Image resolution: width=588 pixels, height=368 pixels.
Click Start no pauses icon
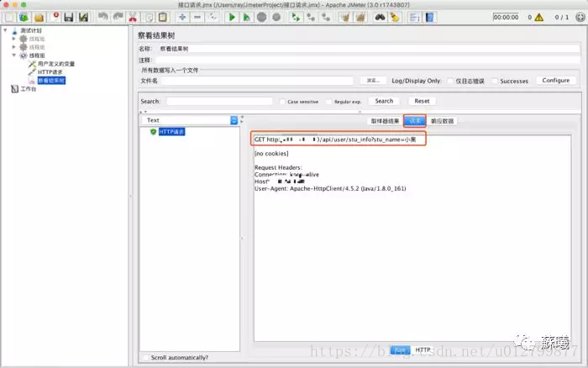(246, 18)
